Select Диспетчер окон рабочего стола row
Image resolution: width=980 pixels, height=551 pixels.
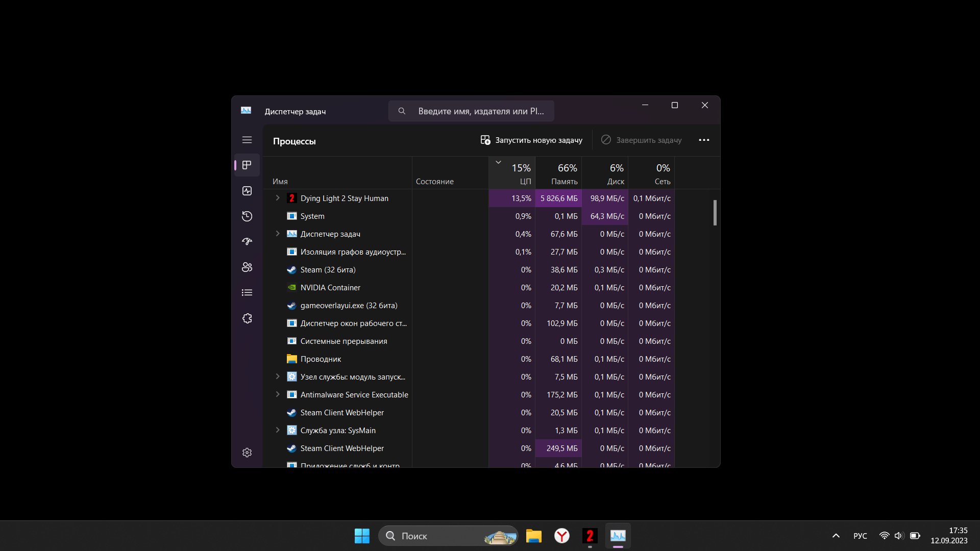tap(469, 323)
